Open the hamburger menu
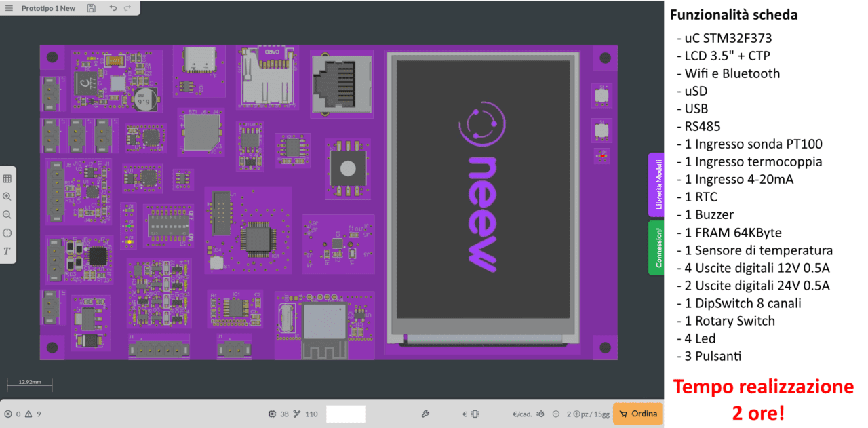This screenshot has width=868, height=428. click(9, 8)
